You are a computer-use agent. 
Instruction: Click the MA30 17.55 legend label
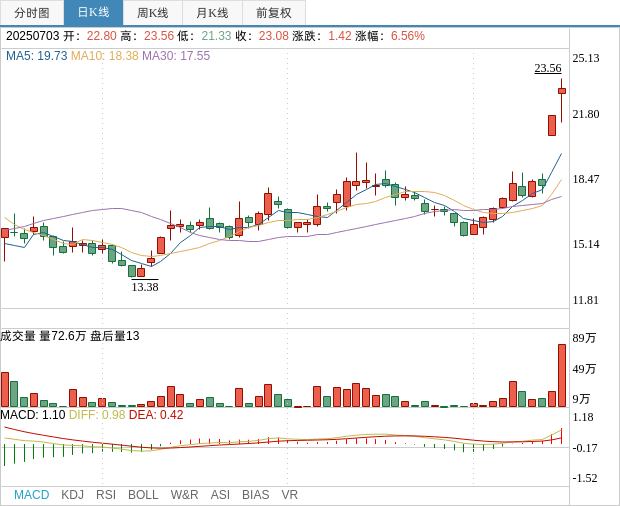(176, 56)
